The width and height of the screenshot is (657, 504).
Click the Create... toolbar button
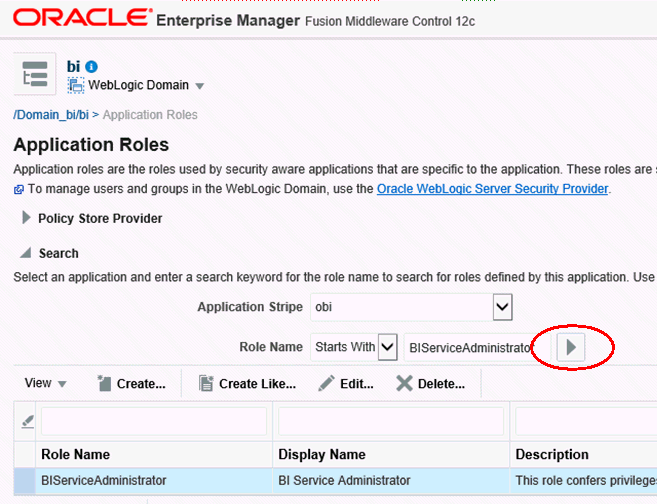coord(131,383)
